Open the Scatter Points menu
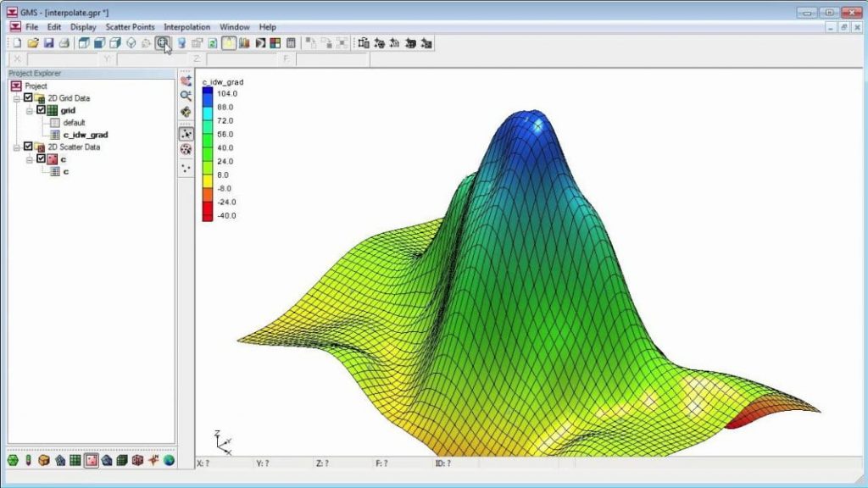 (130, 27)
